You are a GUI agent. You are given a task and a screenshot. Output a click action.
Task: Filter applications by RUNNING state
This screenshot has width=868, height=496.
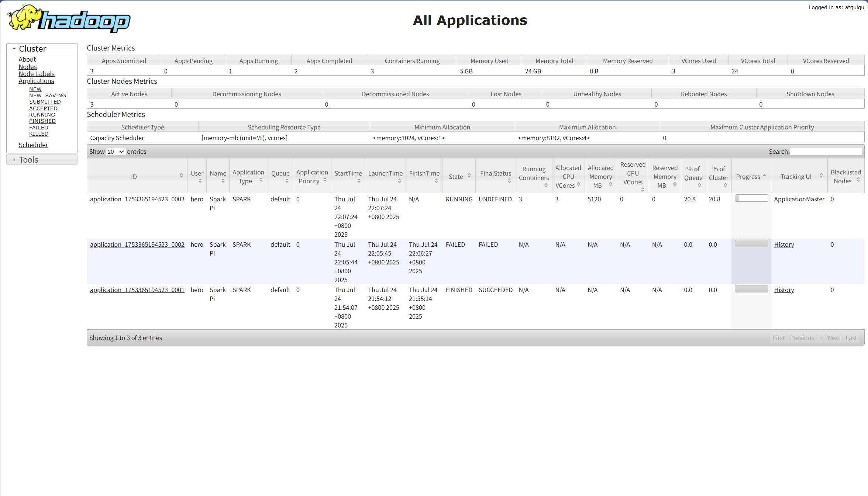tap(42, 115)
